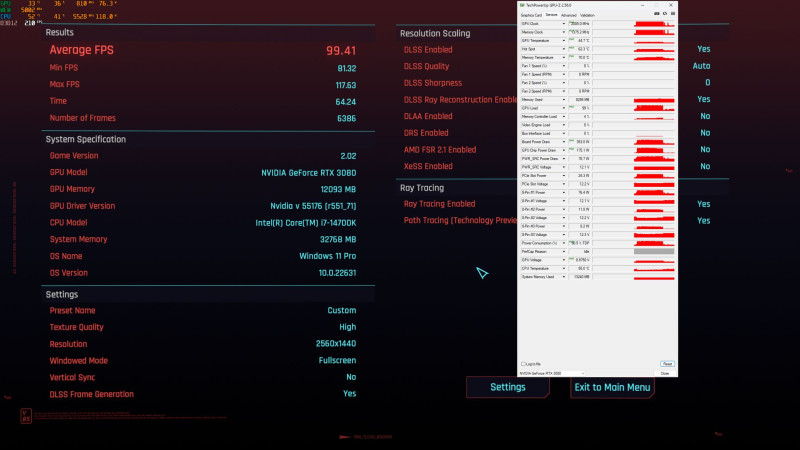Click the Board Power Draw value field
Viewport: 800px width, 450px height.
pyautogui.click(x=580, y=142)
